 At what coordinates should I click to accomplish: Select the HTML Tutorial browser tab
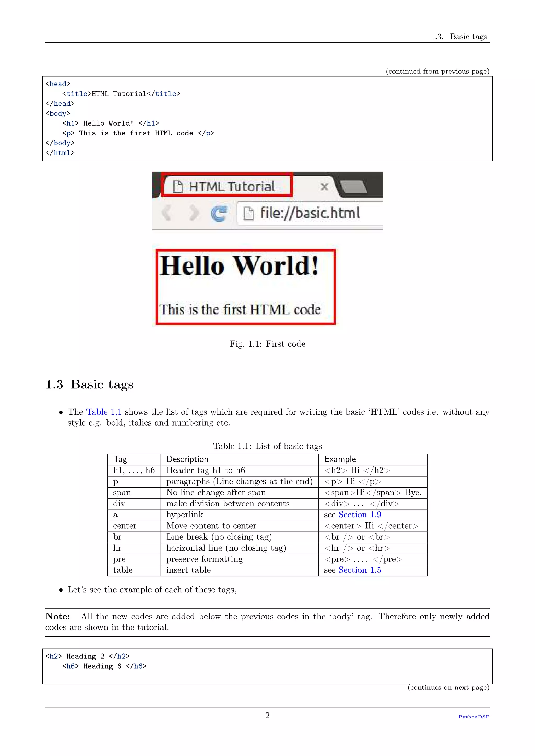(x=232, y=187)
